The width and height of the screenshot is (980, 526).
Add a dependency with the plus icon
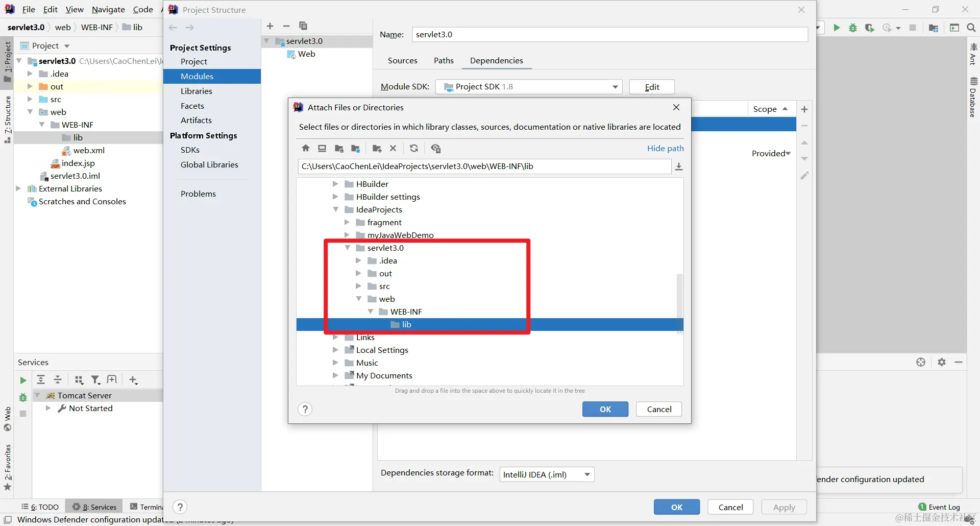(x=804, y=109)
